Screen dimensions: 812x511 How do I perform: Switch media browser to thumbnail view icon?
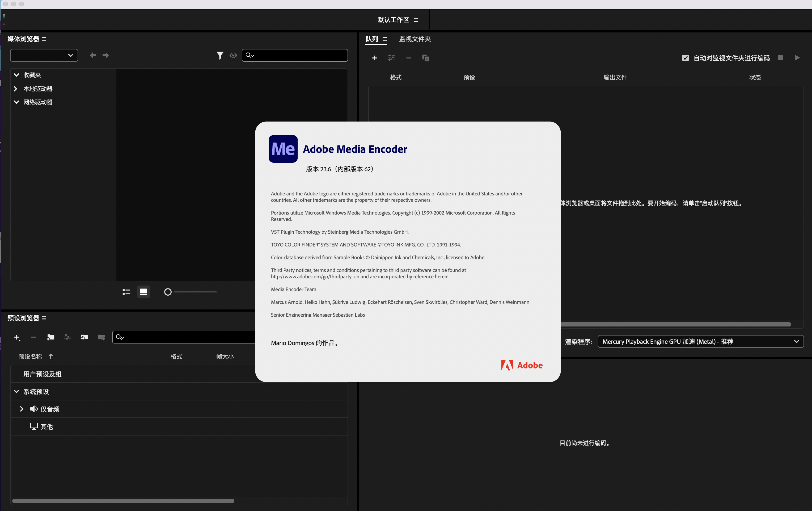[143, 292]
